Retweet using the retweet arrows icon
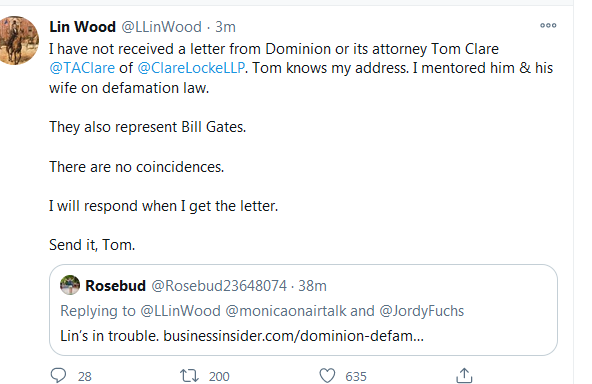 [x=189, y=376]
